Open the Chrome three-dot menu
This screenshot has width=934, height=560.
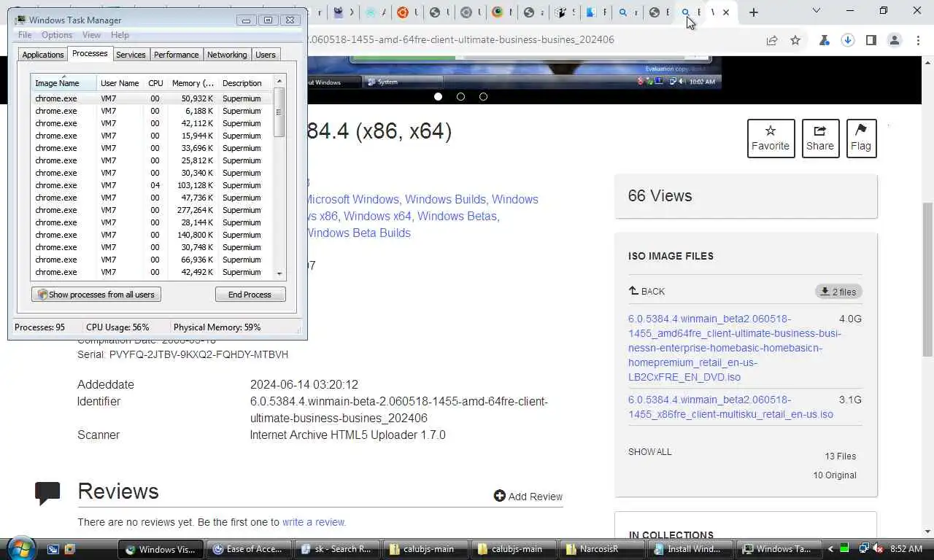pyautogui.click(x=918, y=41)
